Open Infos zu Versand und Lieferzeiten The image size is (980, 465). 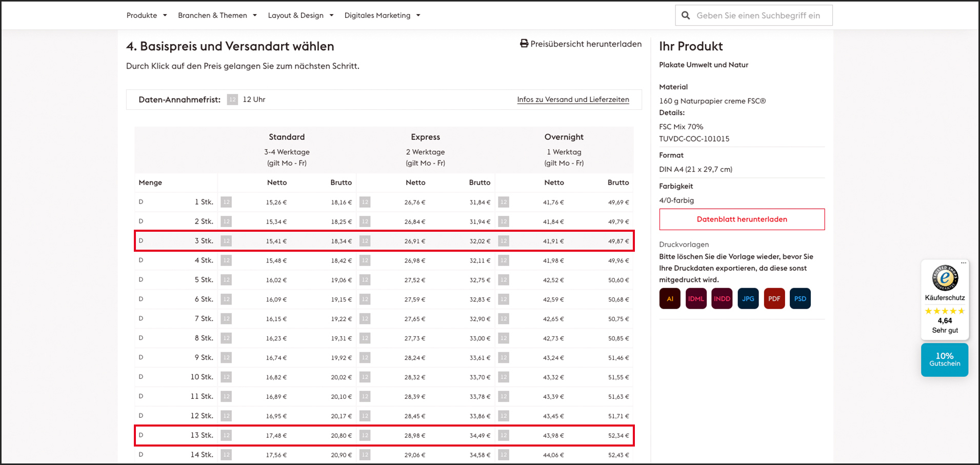(x=573, y=99)
